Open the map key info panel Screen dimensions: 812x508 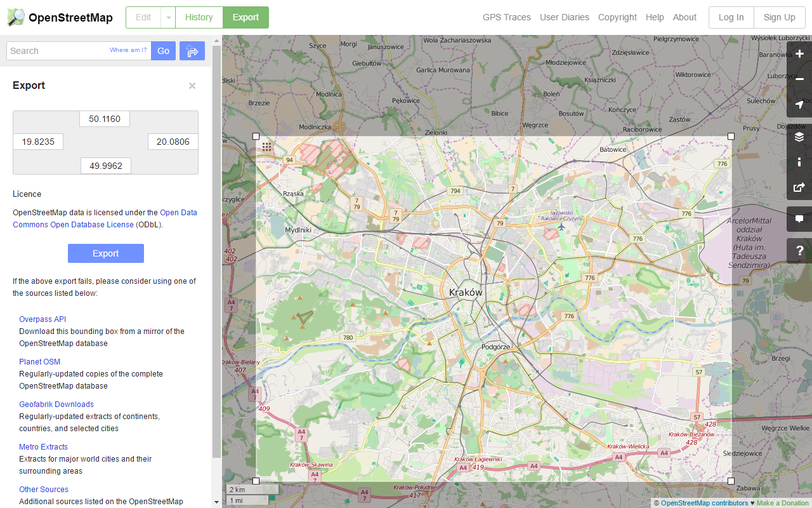(799, 162)
